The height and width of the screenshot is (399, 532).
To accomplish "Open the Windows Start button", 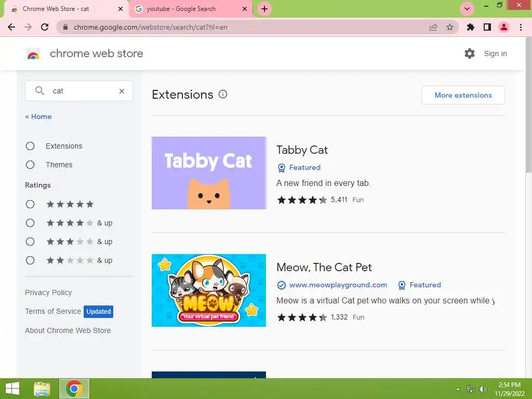I will tap(12, 389).
